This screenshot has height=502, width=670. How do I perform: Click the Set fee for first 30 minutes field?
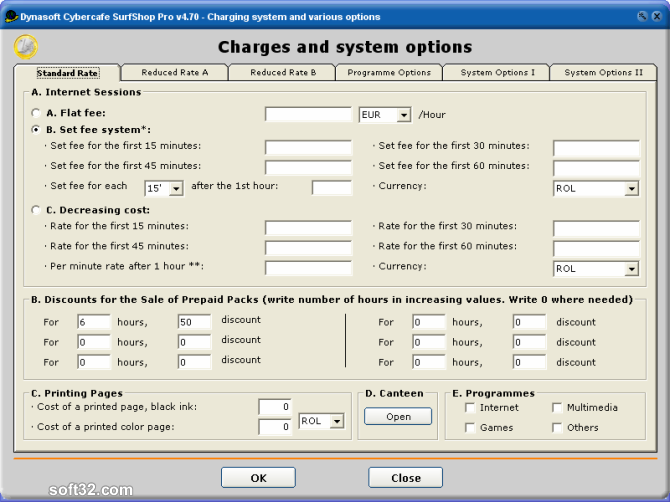click(x=596, y=148)
